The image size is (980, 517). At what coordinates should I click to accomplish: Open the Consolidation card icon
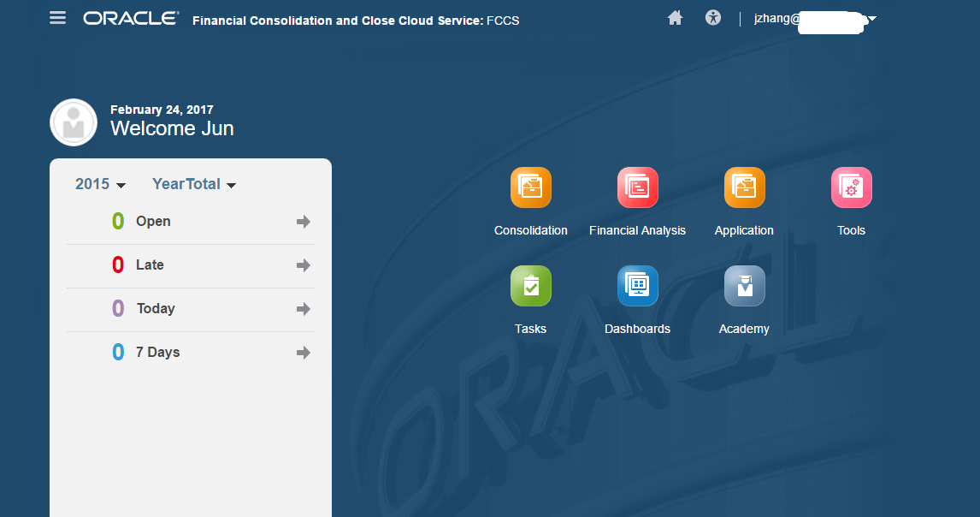[x=531, y=187]
